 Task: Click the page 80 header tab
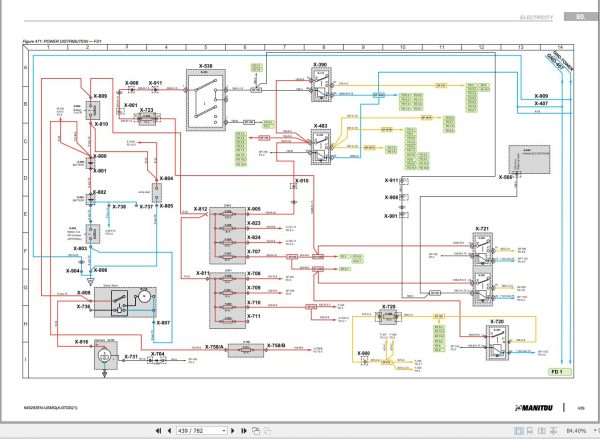click(x=580, y=16)
